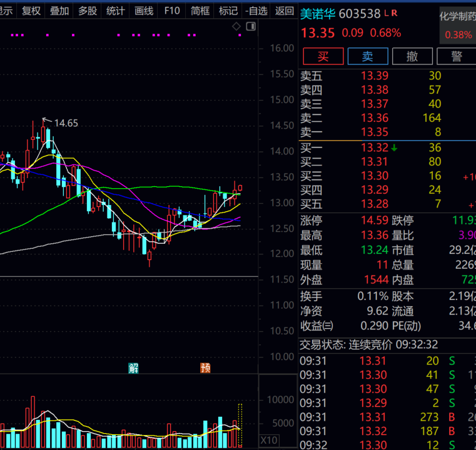
Task: Click the X10 volume scale label
Action: click(269, 440)
